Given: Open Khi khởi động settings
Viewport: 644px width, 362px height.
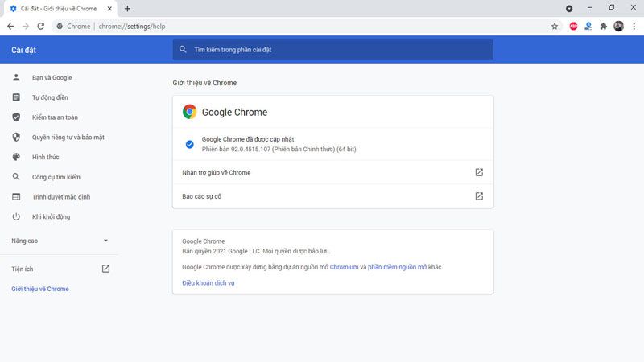Looking at the screenshot, I should coord(52,216).
